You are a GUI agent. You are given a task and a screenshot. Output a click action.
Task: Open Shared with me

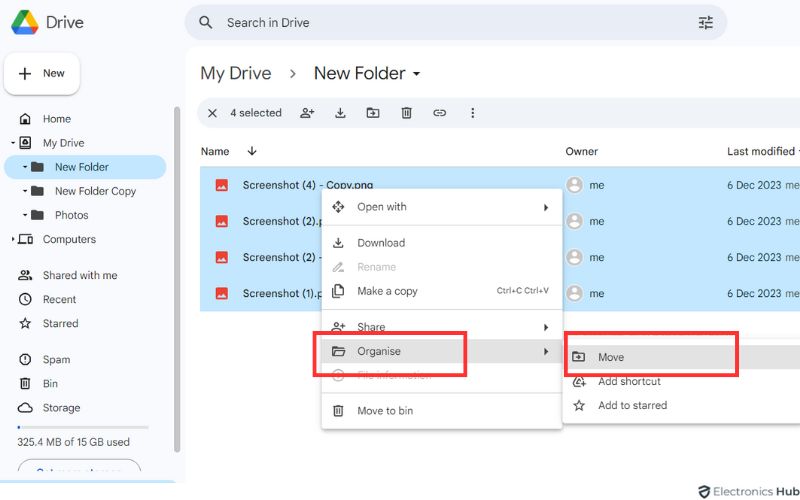pyautogui.click(x=80, y=276)
